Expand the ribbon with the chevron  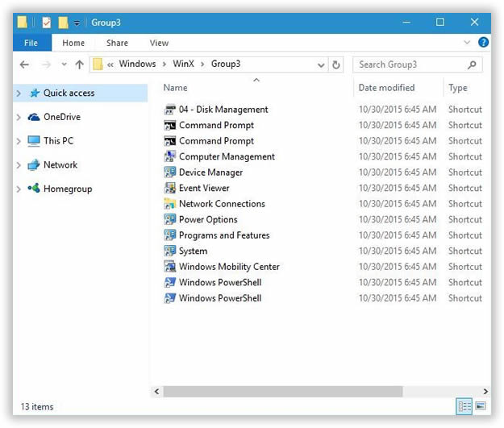[467, 43]
